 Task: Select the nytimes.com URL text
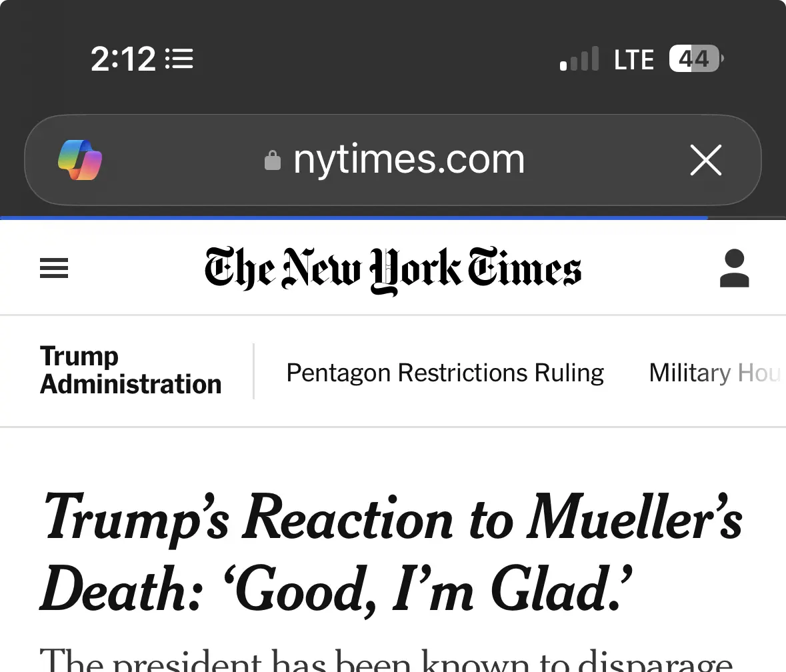(409, 160)
